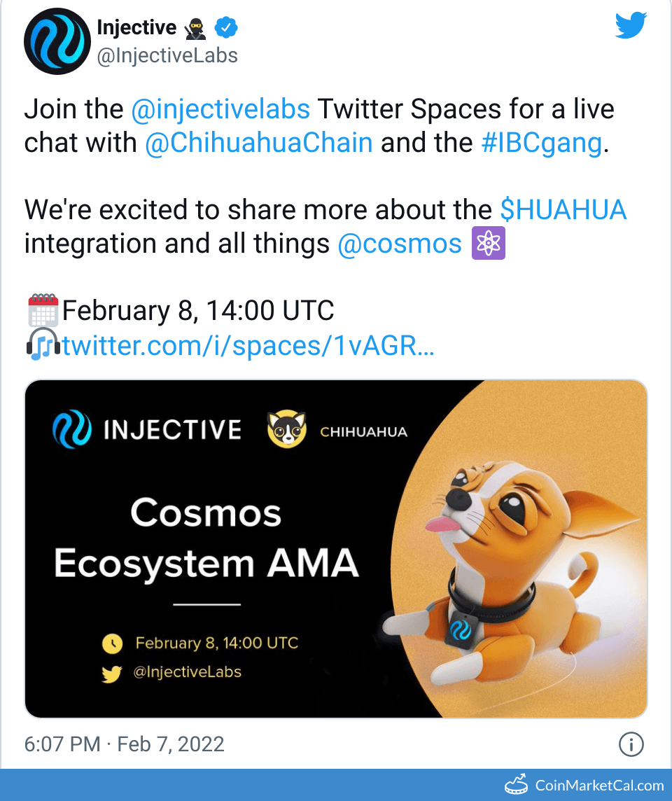Open the @injectivelabs mention link
The width and height of the screenshot is (672, 801).
pos(220,109)
